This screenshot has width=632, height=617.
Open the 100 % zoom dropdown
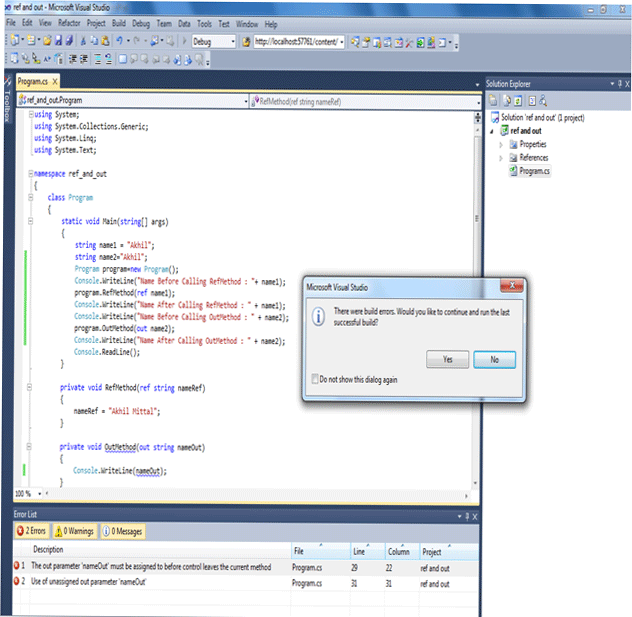(x=40, y=494)
